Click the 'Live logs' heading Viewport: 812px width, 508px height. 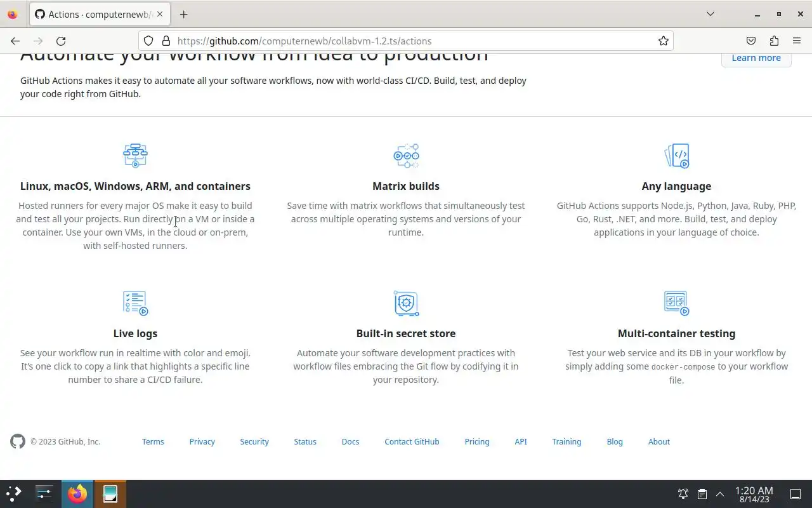coord(135,333)
